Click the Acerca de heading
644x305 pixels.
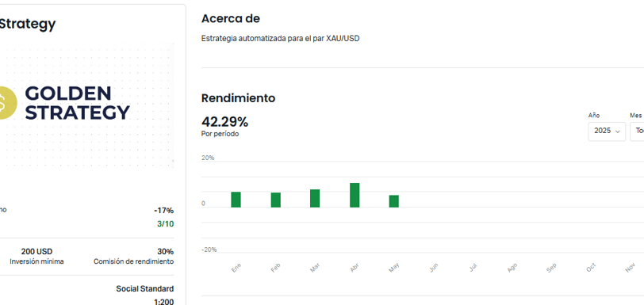[x=231, y=18]
